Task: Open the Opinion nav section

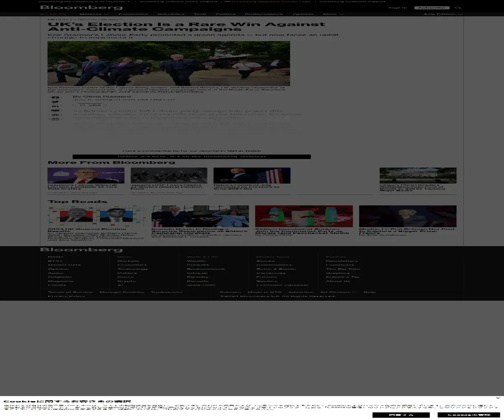Action: [303, 14]
